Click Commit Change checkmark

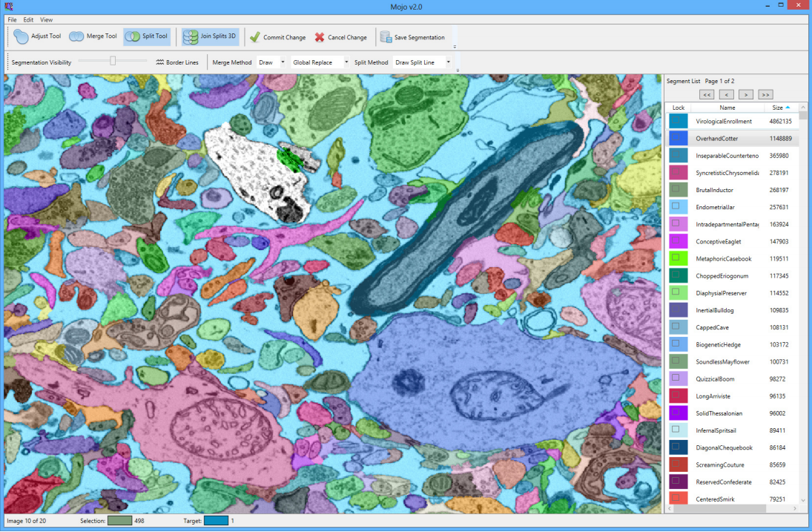pos(254,37)
